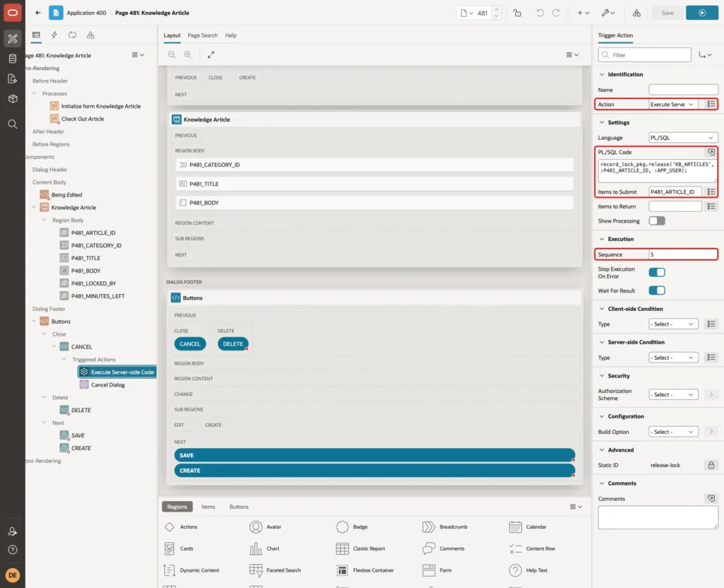Select DELETE button in layout
The image size is (724, 588).
point(233,344)
